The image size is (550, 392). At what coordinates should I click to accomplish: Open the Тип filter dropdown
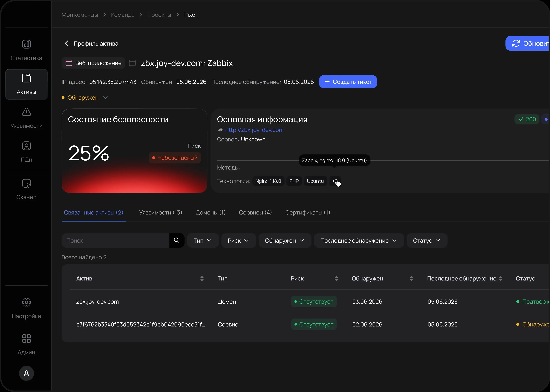point(203,240)
